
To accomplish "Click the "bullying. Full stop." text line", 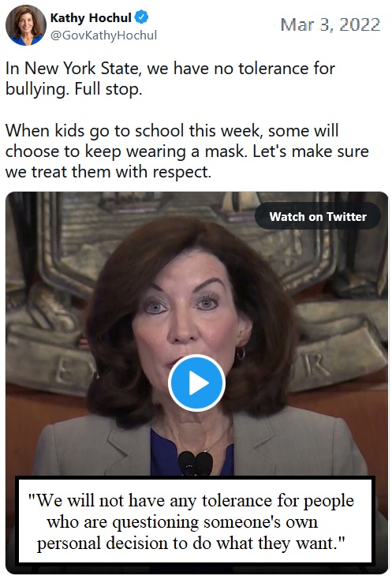I will pyautogui.click(x=74, y=89).
